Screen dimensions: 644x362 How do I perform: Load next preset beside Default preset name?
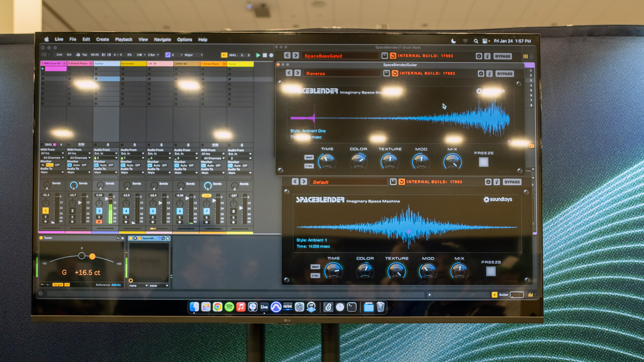(304, 182)
